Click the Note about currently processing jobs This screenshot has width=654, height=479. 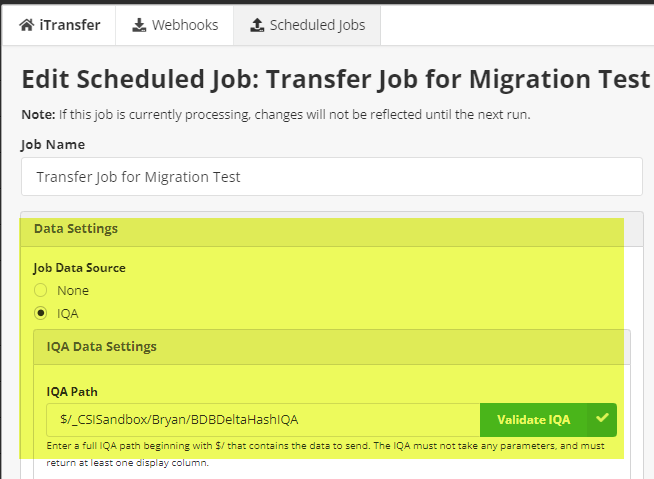click(275, 114)
